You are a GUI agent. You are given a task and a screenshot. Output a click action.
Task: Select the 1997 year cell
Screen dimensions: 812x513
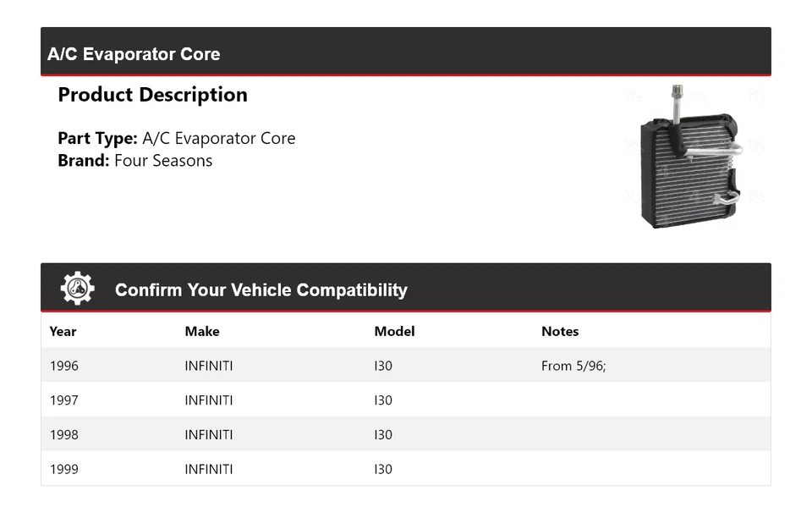point(63,400)
